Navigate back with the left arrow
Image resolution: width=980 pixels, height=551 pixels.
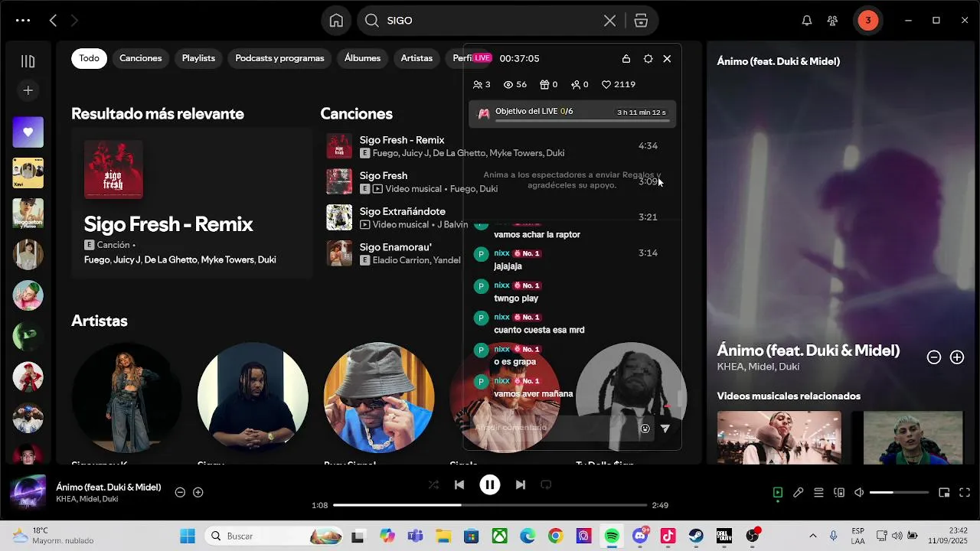53,21
